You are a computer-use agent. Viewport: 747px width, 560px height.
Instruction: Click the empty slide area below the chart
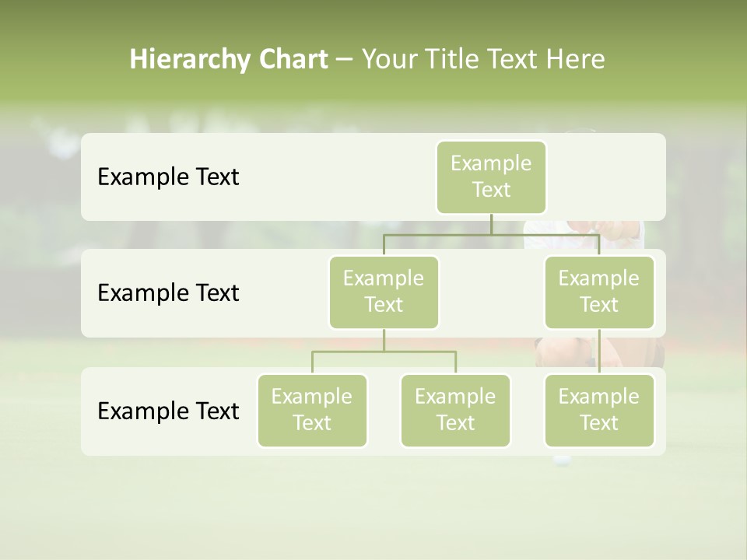373,506
